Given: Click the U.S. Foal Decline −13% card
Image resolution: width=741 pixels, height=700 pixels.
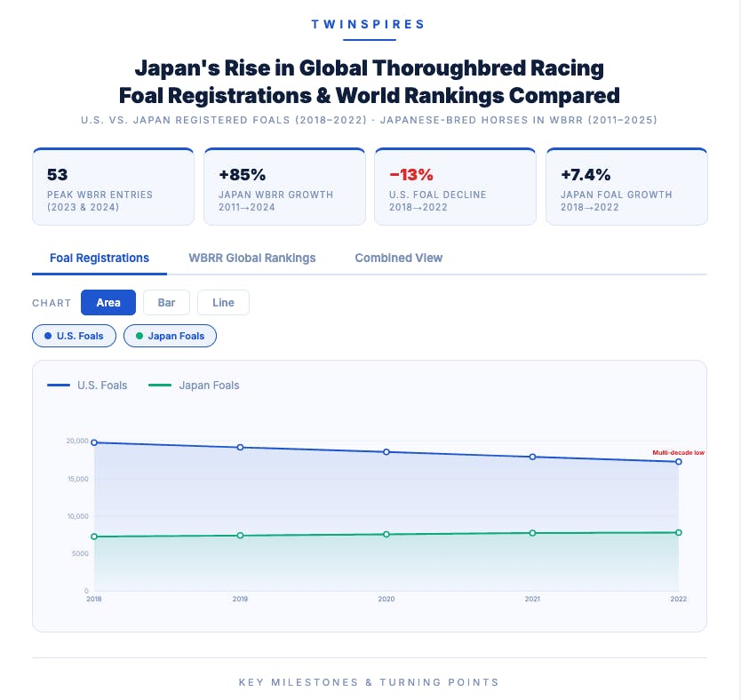Looking at the screenshot, I should click(455, 187).
